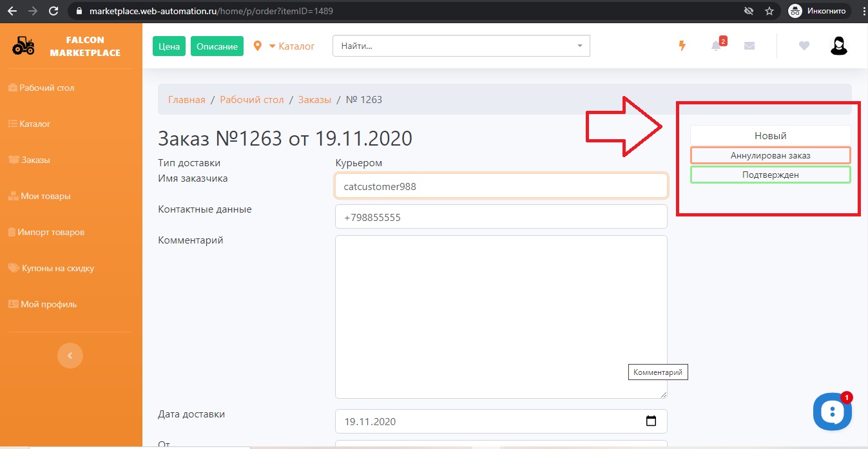Click the lightning bolt icon in header

[x=682, y=46]
